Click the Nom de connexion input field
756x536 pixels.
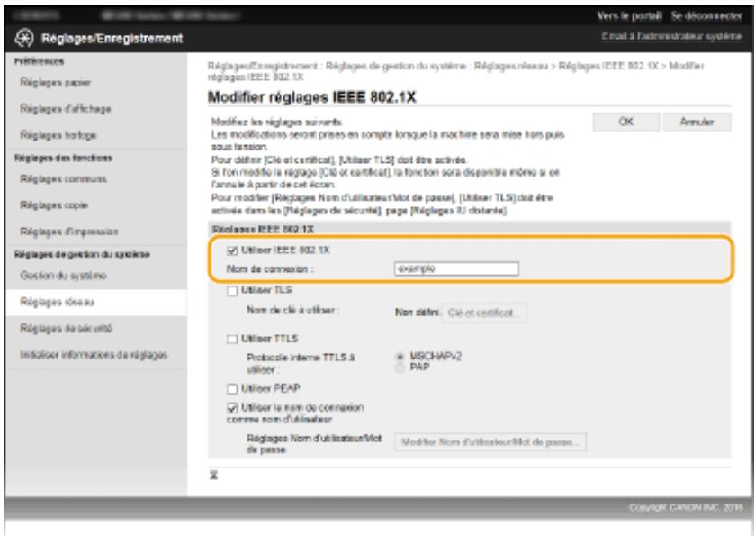456,268
